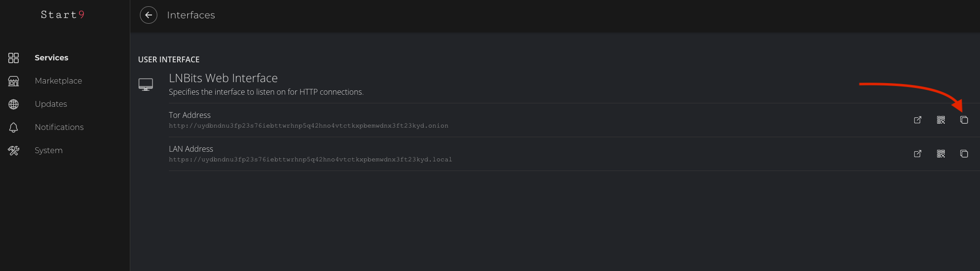Open the Services menu item

(52, 58)
